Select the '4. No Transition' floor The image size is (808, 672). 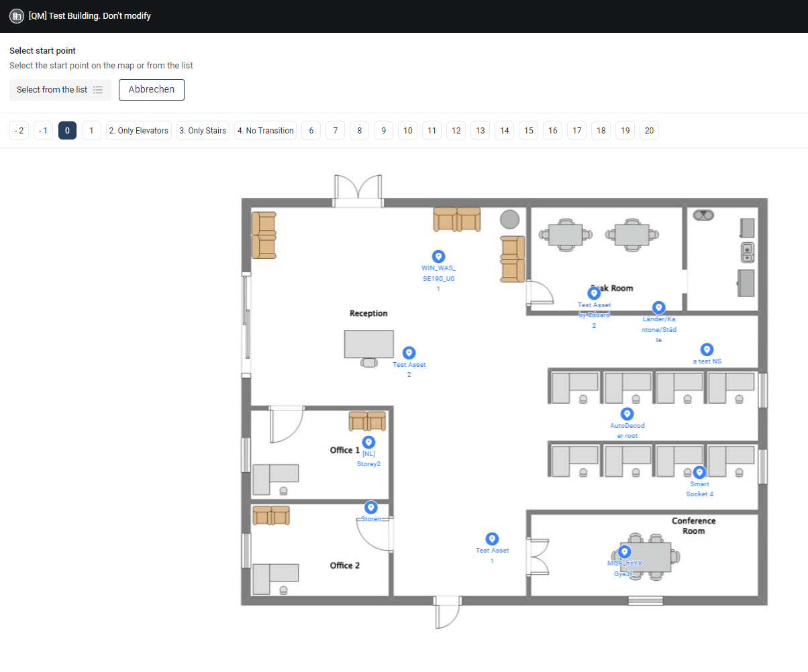[266, 131]
